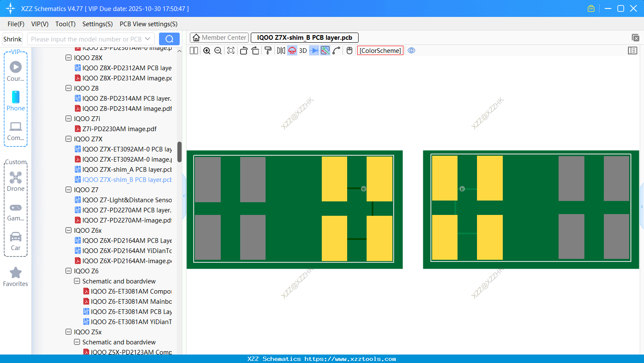Open the curve measurement tool

(x=336, y=50)
